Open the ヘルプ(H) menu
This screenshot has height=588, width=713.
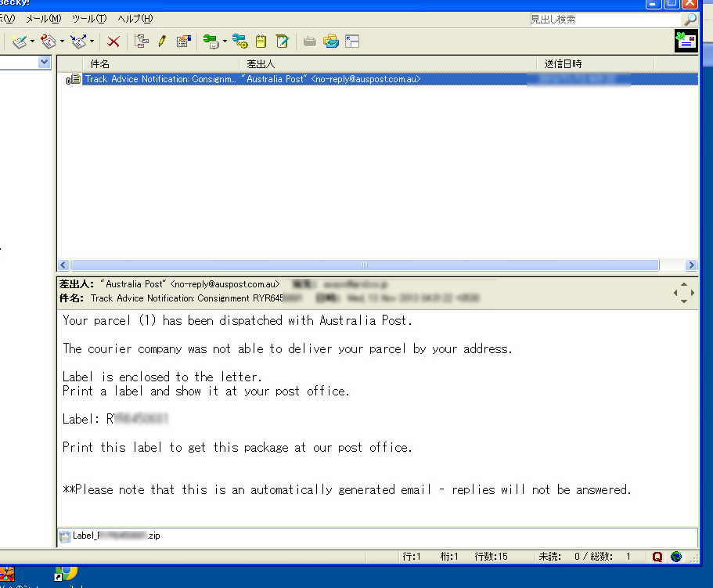(x=135, y=19)
